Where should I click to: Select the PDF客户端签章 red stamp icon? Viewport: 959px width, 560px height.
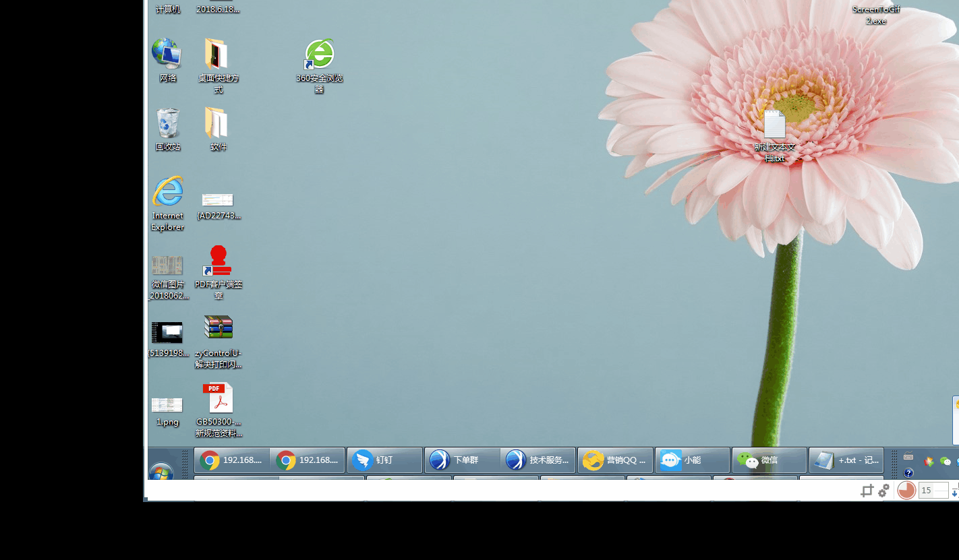218,261
